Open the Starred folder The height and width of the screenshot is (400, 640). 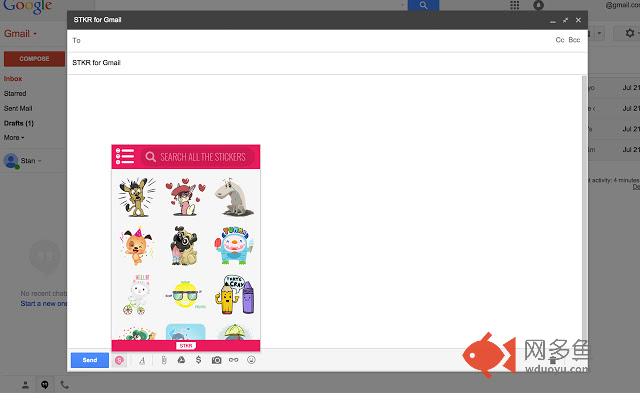[15, 93]
